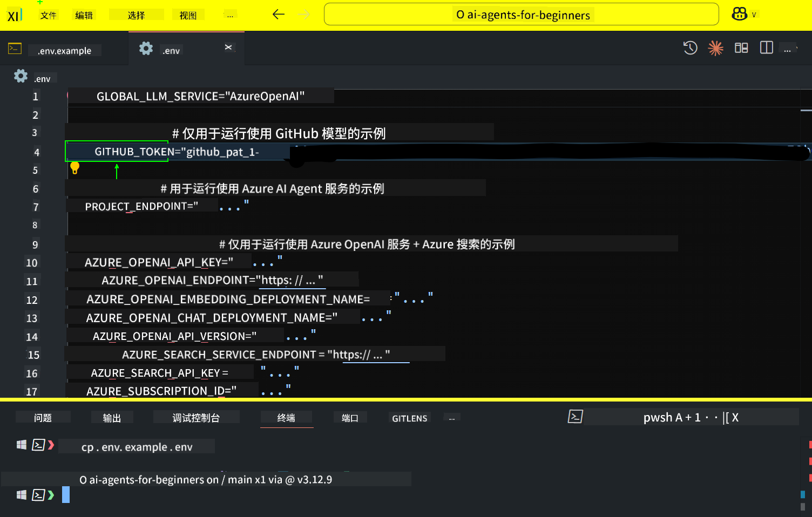Click line number 8 in gutter
Viewport: 812px width, 517px height.
tap(35, 225)
